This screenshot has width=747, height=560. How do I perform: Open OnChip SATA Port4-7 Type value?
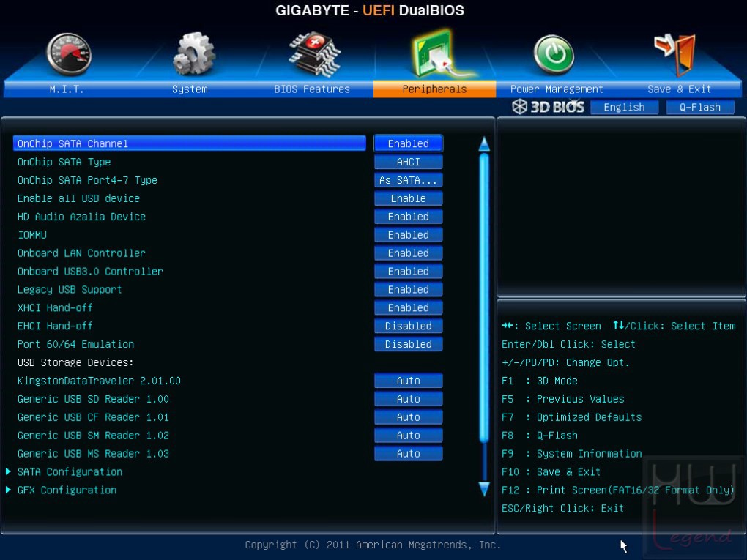408,180
